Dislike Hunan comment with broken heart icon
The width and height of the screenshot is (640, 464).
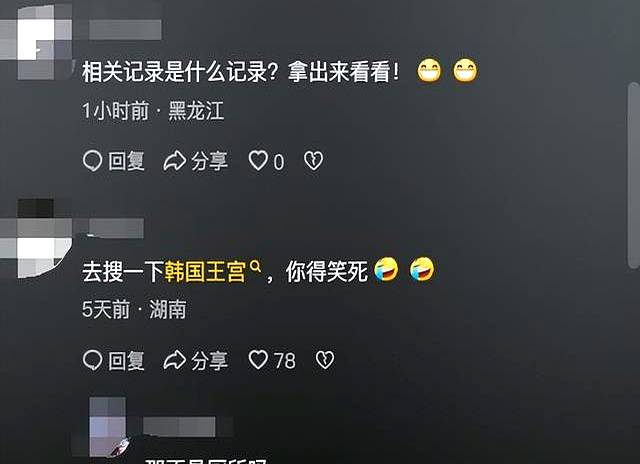[x=325, y=360]
